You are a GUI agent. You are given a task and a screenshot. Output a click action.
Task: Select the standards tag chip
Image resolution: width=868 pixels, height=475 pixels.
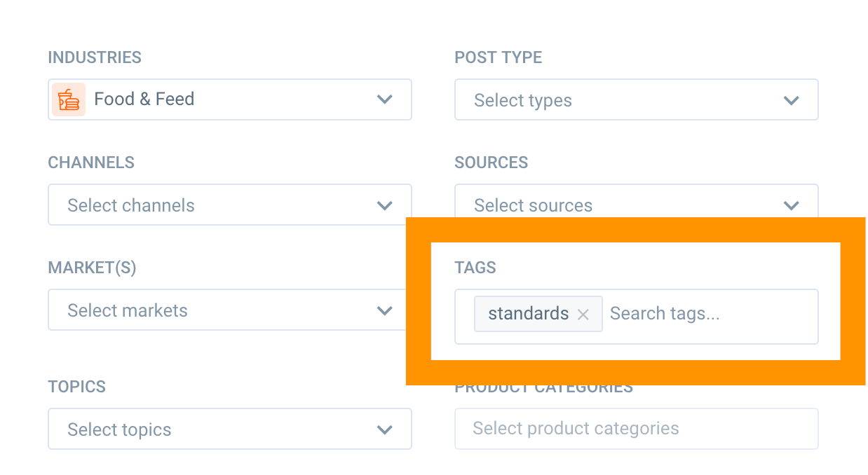(x=527, y=314)
